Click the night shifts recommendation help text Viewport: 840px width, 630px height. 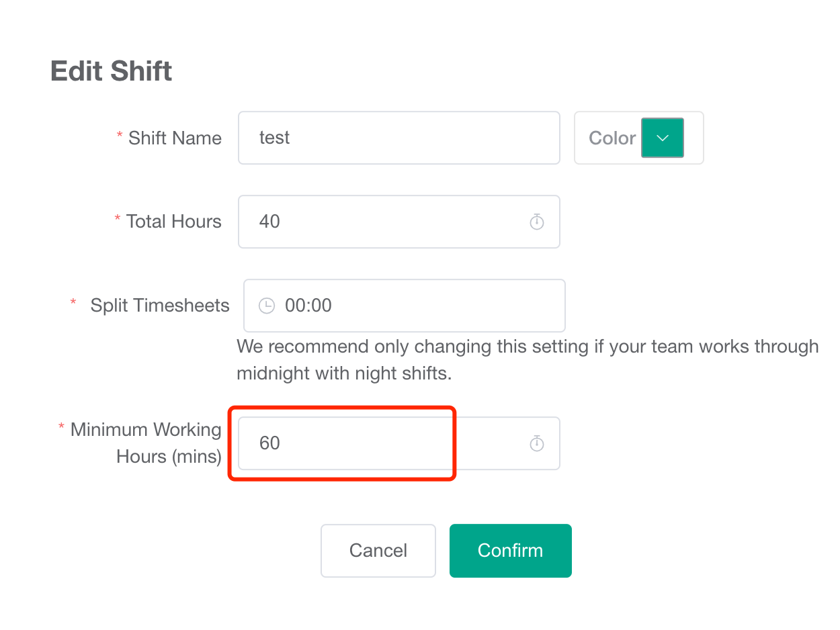point(528,359)
